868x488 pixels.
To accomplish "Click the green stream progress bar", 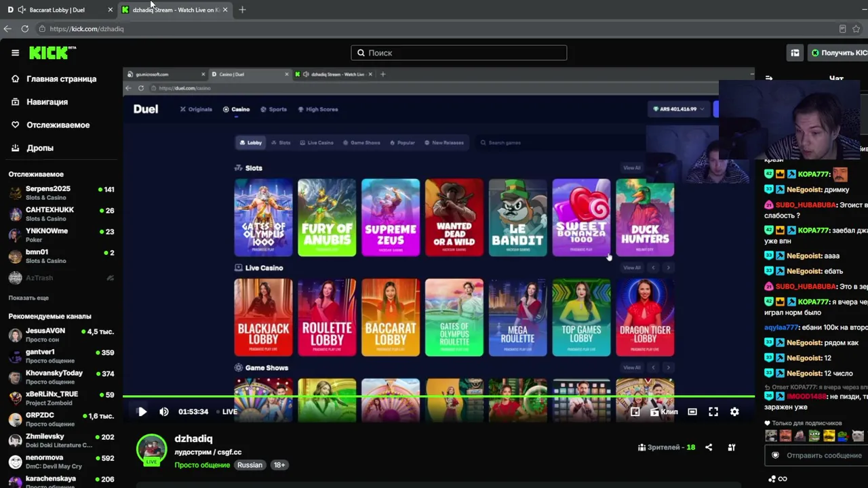I will click(439, 396).
